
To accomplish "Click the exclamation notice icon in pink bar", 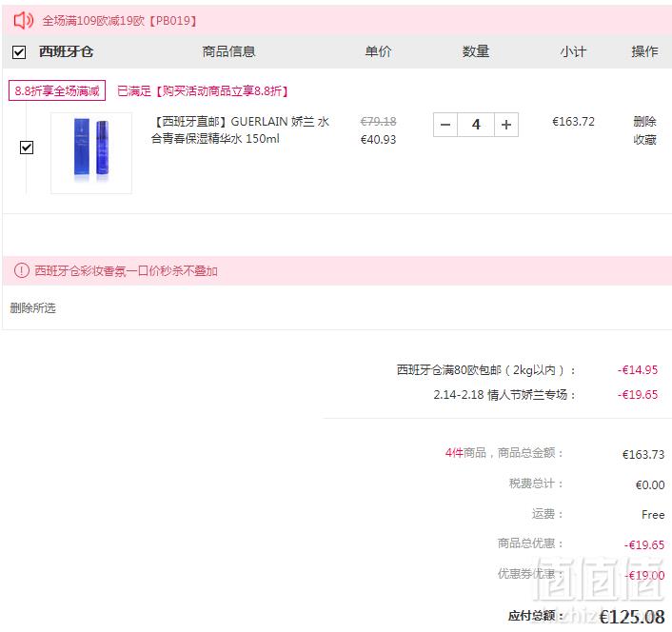I will [x=22, y=270].
